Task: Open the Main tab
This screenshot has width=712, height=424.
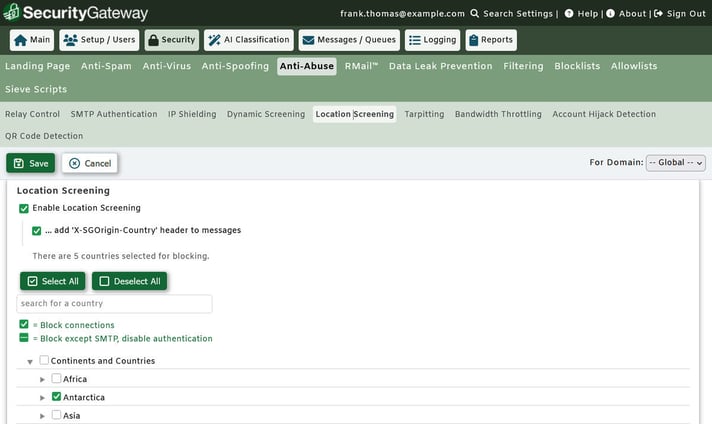Action: click(32, 40)
